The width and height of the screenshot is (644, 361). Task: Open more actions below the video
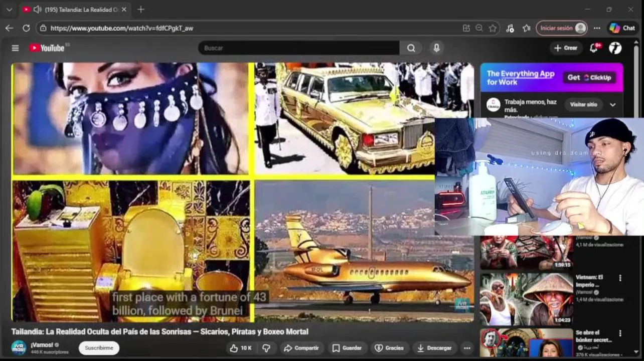click(x=467, y=348)
